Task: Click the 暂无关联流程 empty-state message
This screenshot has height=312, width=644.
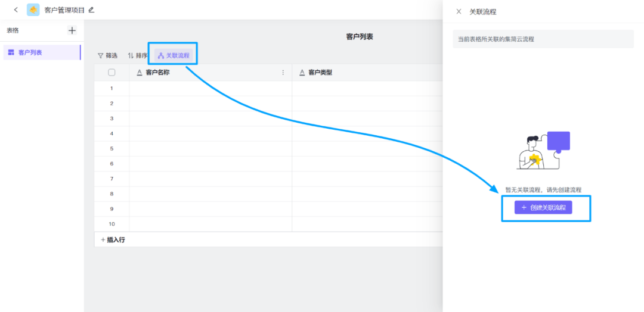Action: (543, 190)
